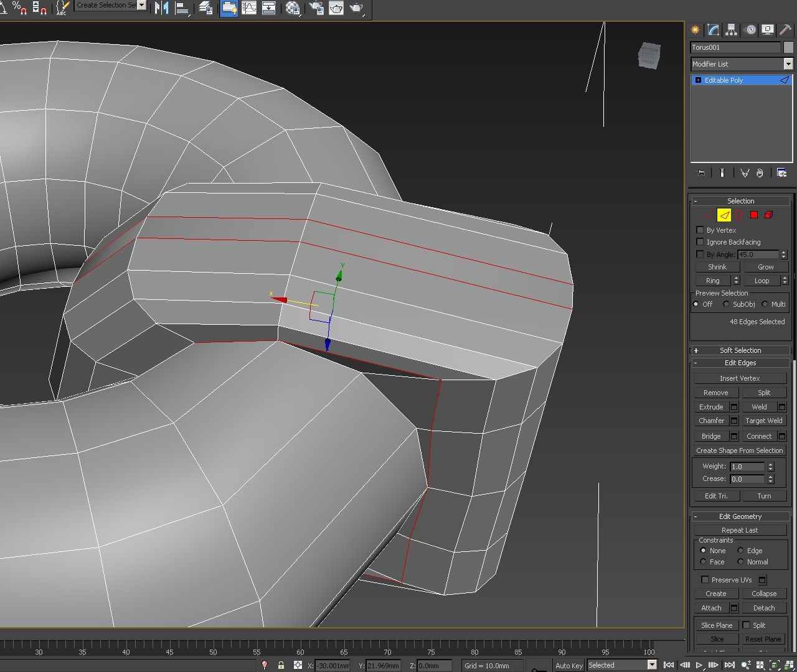Image resolution: width=797 pixels, height=672 pixels.
Task: Switch to the Create panel tab
Action: click(x=694, y=29)
